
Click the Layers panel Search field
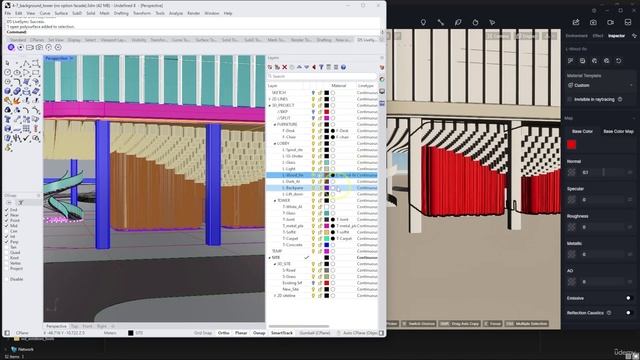tap(322, 76)
